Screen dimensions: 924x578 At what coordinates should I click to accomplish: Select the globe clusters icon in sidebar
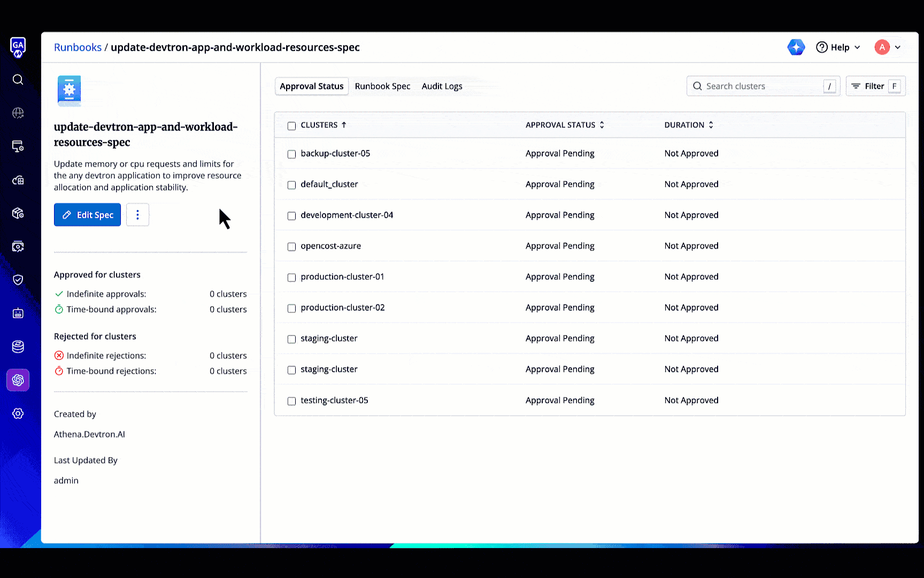18,113
